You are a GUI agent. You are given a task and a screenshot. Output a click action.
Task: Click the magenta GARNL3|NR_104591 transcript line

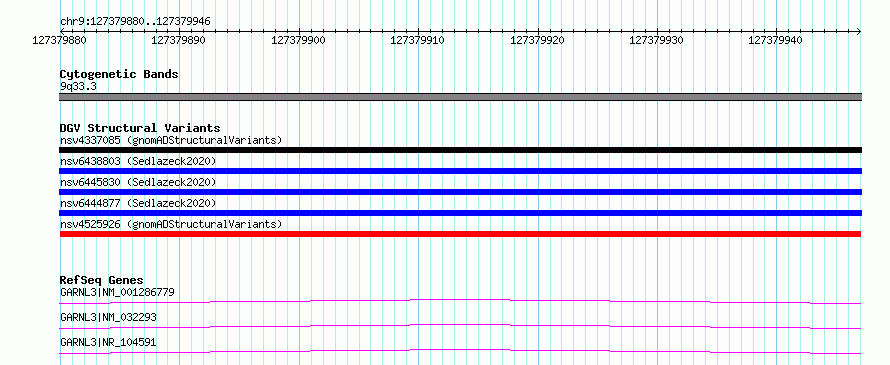point(460,351)
